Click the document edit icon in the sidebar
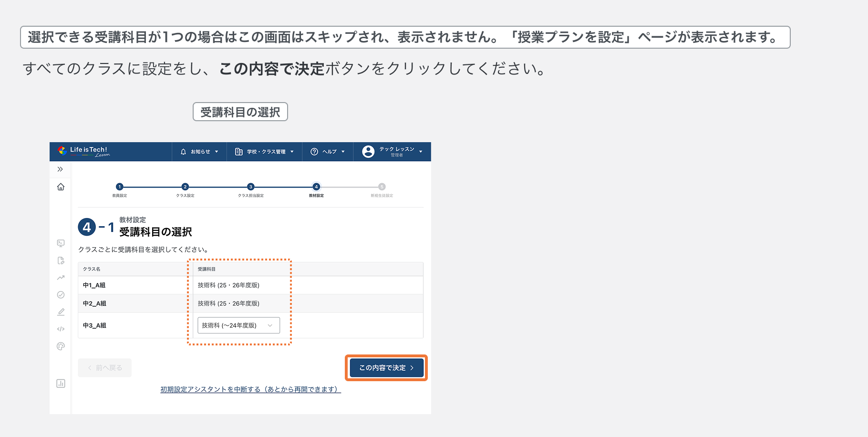Image resolution: width=868 pixels, height=437 pixels. pos(61,260)
